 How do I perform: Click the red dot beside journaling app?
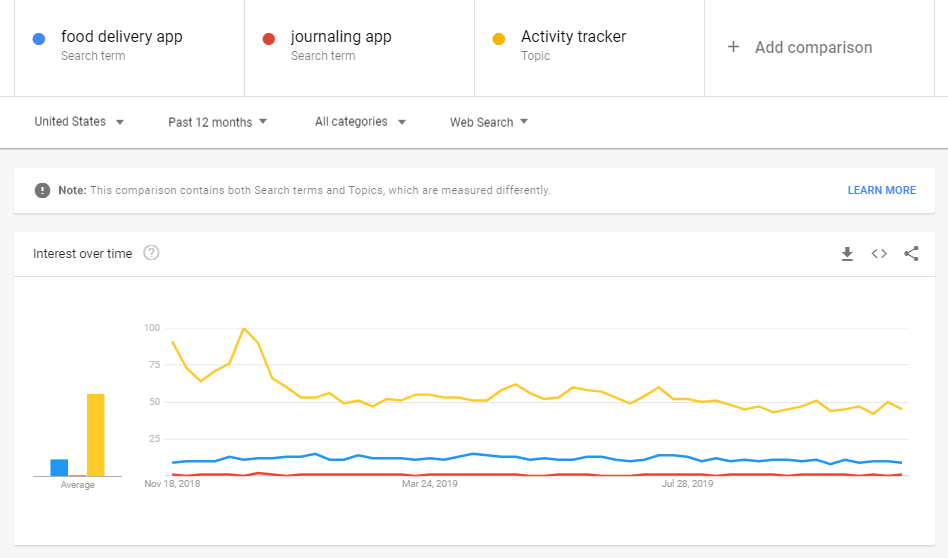pyautogui.click(x=269, y=39)
